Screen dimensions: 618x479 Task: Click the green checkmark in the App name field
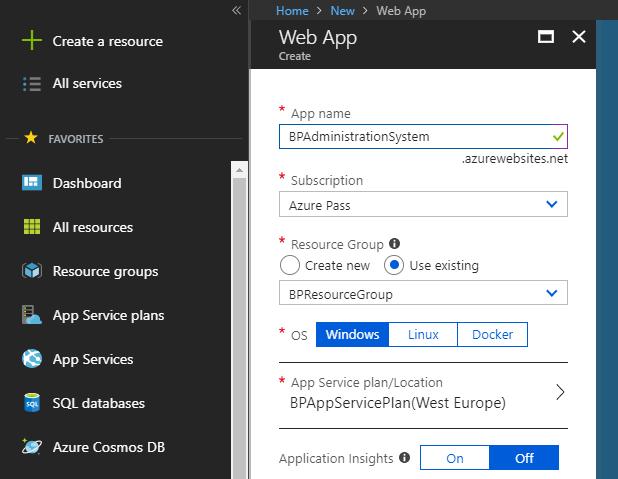pos(558,137)
